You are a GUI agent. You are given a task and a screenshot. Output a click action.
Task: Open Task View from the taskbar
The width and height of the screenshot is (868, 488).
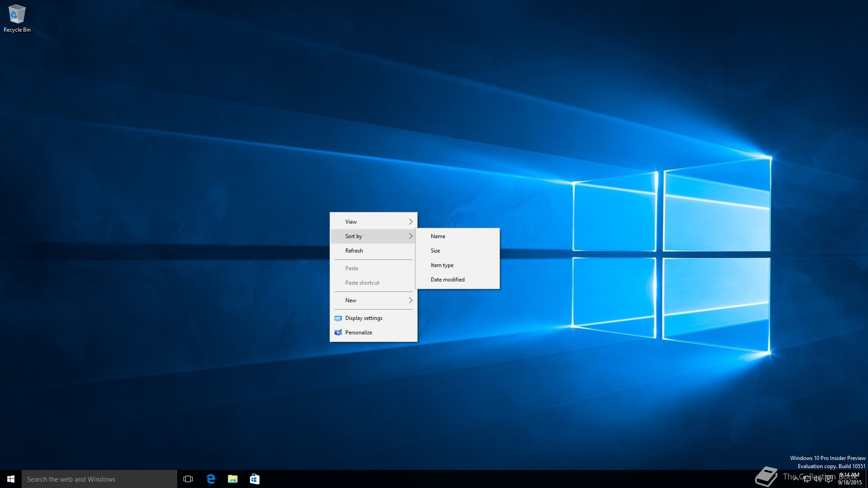188,479
